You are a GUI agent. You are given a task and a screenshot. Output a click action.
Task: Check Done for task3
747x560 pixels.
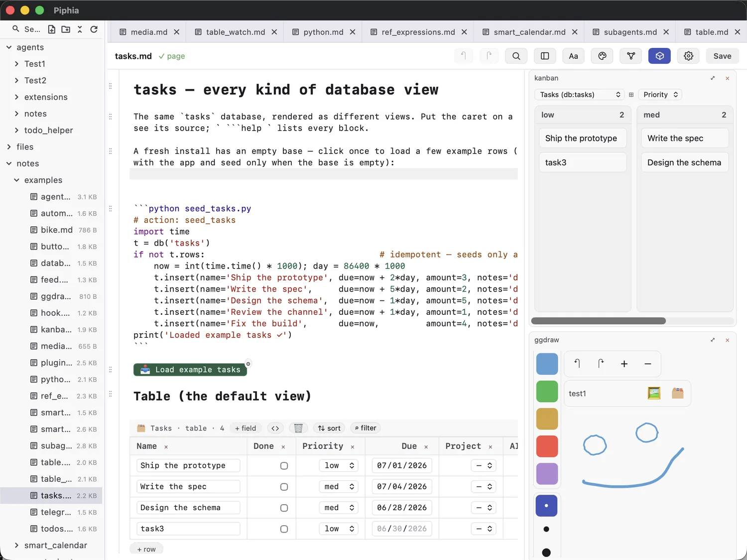(x=284, y=529)
